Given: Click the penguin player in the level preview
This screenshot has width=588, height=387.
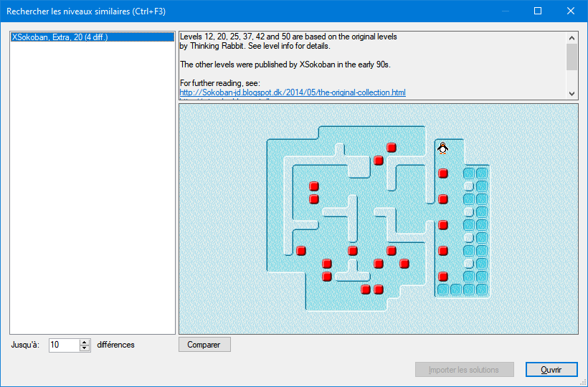Looking at the screenshot, I should point(443,148).
